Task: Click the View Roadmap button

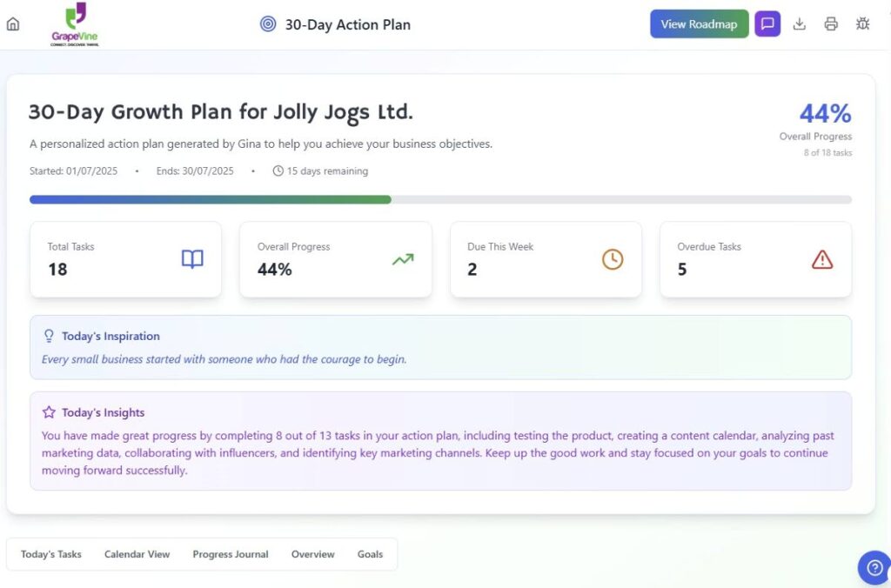Action: 699,24
